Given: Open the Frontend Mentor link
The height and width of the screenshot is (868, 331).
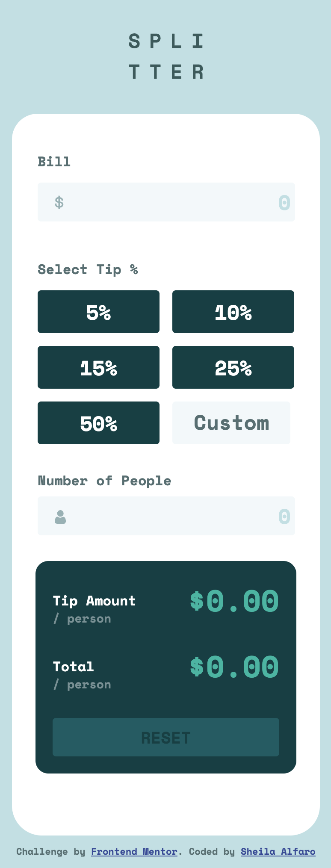Looking at the screenshot, I should tap(134, 852).
